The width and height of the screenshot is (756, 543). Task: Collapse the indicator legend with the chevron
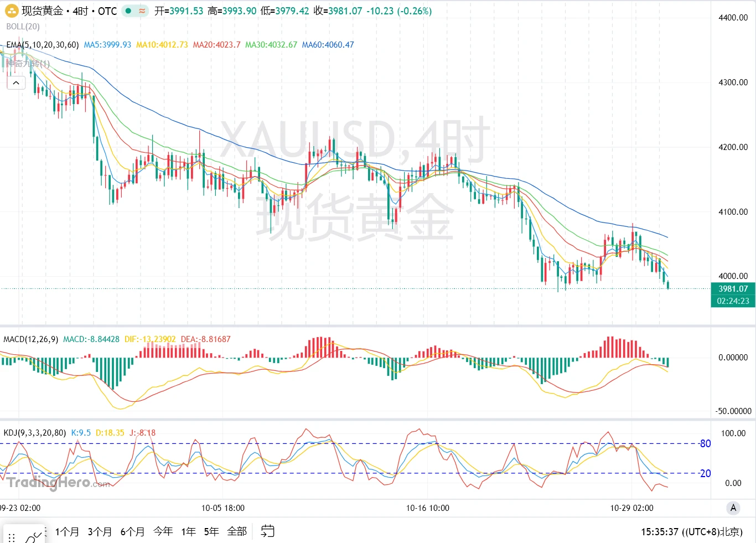coord(16,83)
